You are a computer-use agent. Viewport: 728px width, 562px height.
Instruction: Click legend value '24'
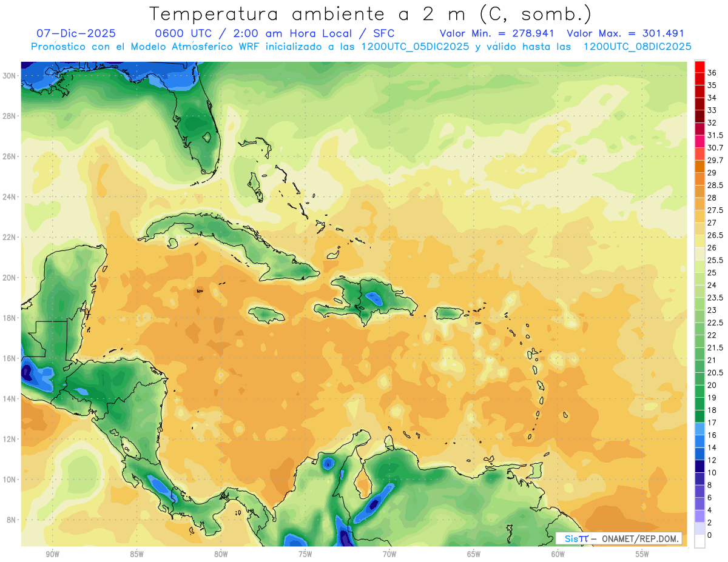pos(712,285)
